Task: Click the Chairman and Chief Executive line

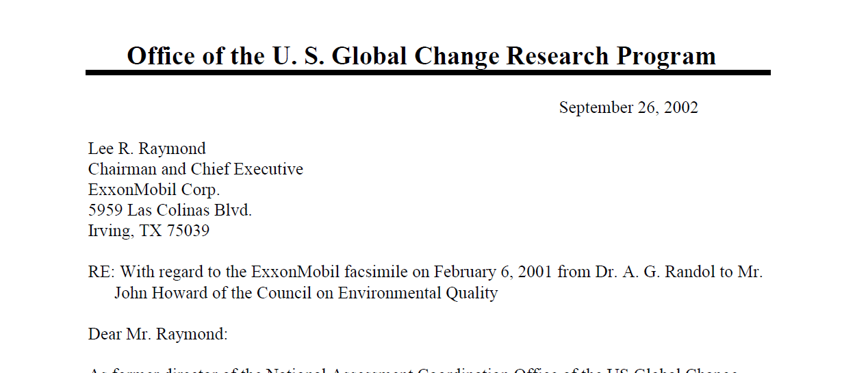Action: click(196, 169)
